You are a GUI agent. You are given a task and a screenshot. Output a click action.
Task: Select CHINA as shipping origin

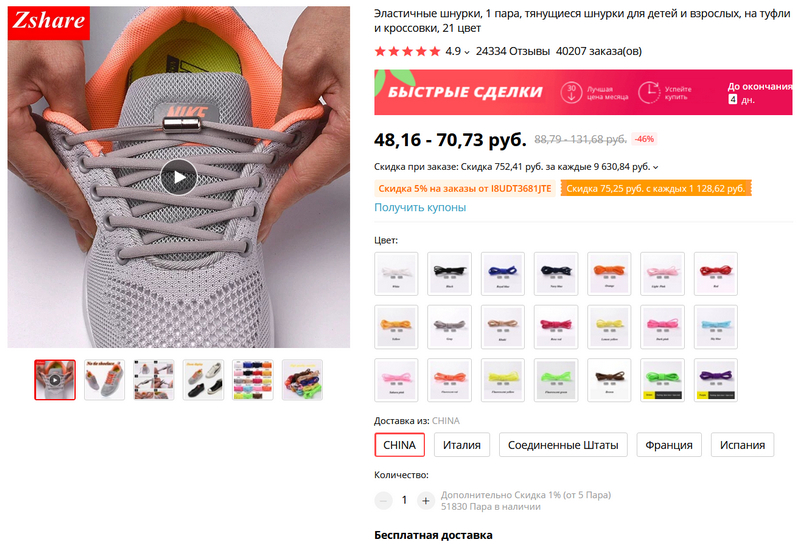pyautogui.click(x=400, y=445)
